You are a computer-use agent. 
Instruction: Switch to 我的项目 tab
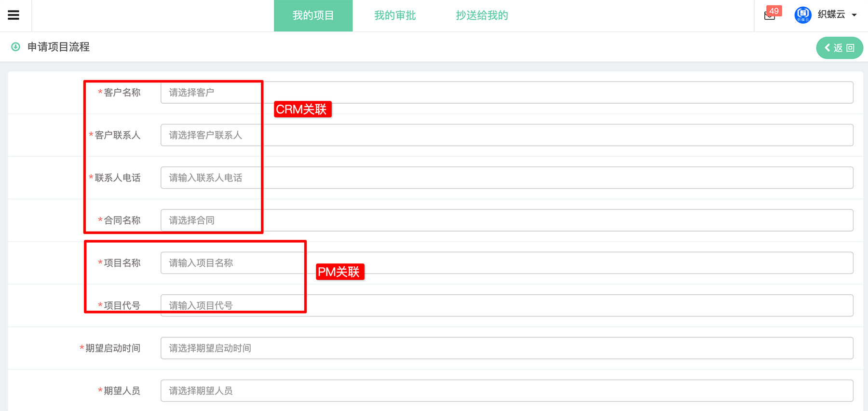[x=313, y=16]
